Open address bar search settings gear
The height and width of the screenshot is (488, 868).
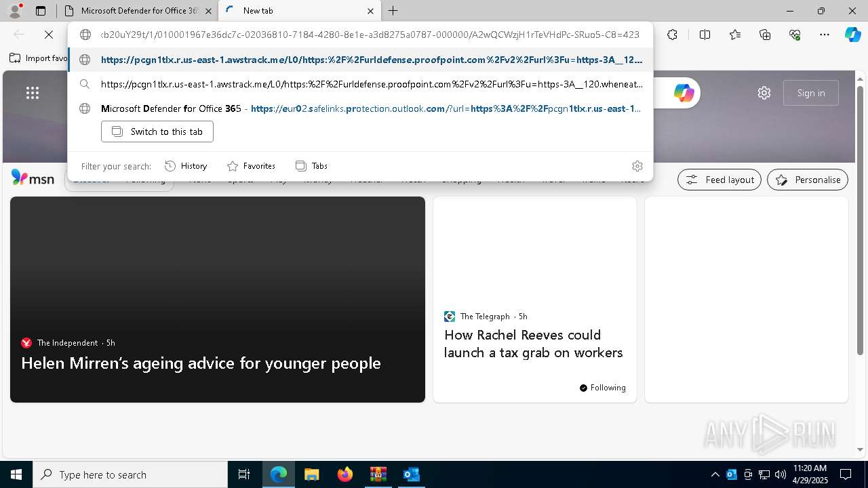point(637,166)
